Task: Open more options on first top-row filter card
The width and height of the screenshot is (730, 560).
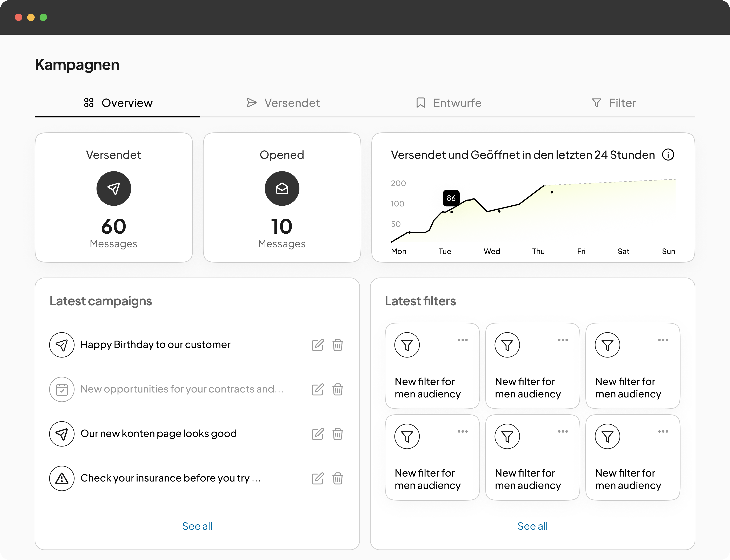Action: click(462, 340)
